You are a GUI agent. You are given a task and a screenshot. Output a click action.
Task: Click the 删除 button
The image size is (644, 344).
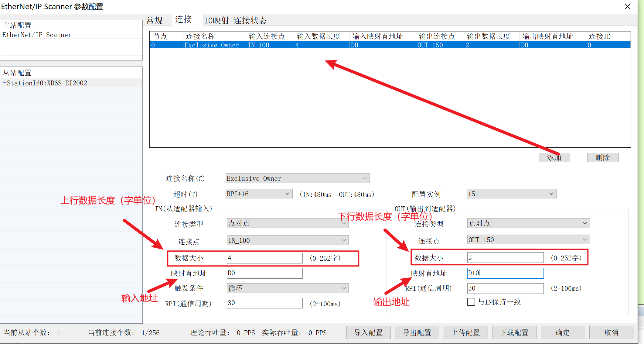pos(603,157)
